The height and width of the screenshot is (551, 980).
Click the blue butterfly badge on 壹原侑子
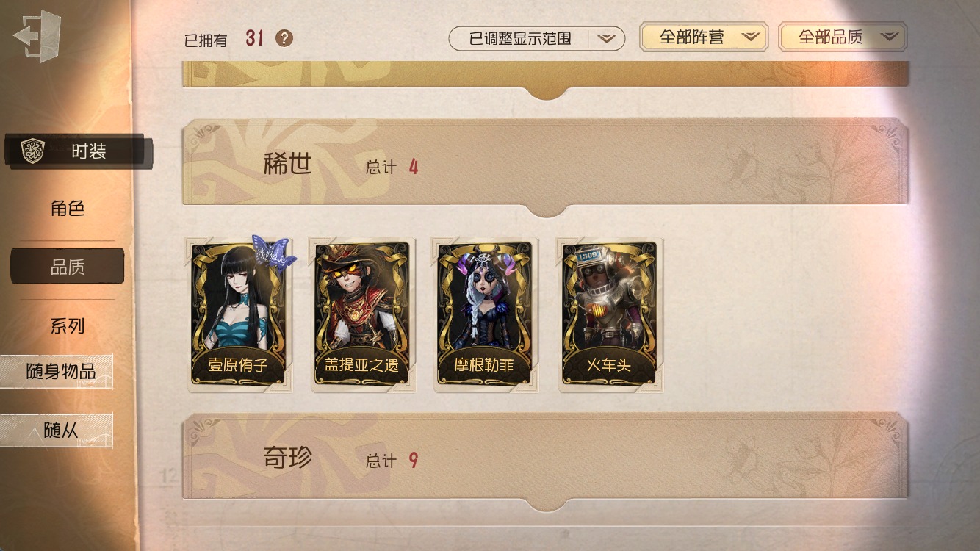(x=274, y=251)
